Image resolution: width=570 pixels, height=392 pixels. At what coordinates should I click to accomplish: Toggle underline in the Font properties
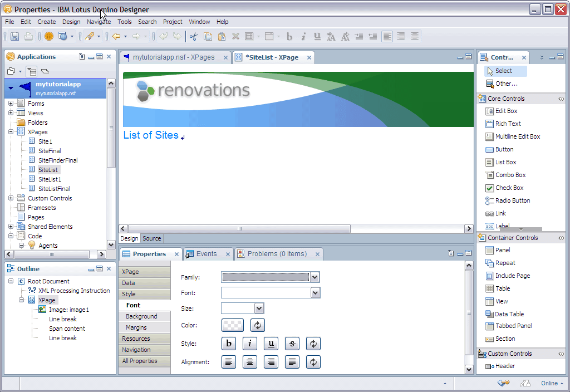(x=271, y=344)
